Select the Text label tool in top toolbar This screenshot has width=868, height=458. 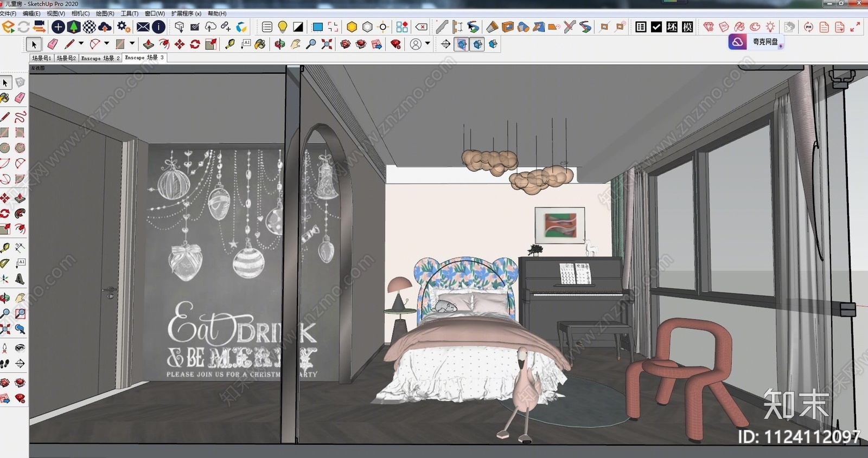(246, 44)
